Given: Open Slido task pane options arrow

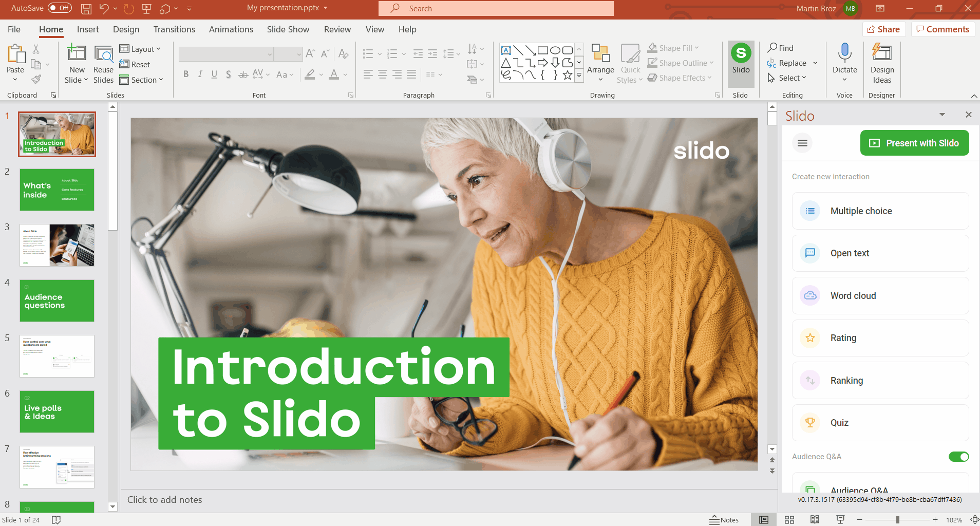Looking at the screenshot, I should 942,115.
